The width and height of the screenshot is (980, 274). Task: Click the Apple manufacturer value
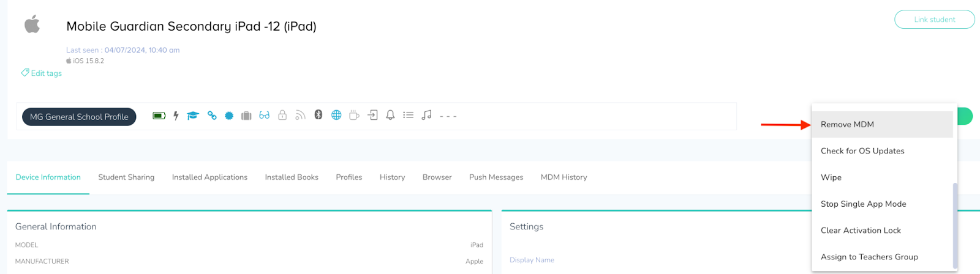pos(474,261)
